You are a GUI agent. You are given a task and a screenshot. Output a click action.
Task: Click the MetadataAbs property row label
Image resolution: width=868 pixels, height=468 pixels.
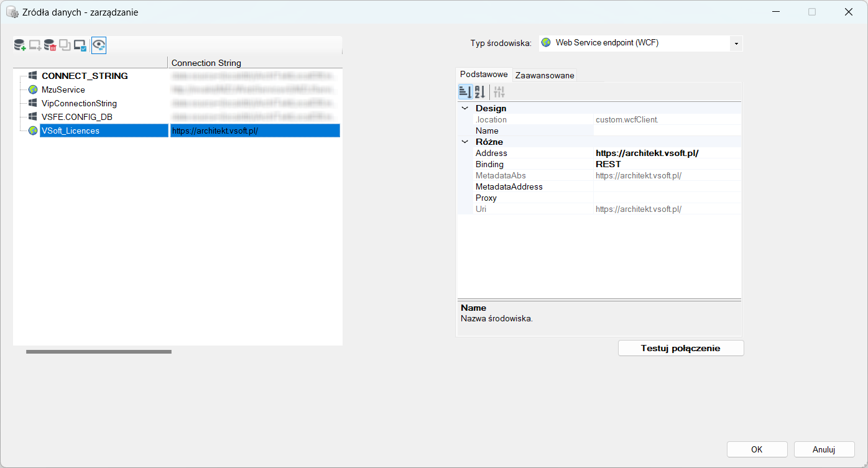501,175
